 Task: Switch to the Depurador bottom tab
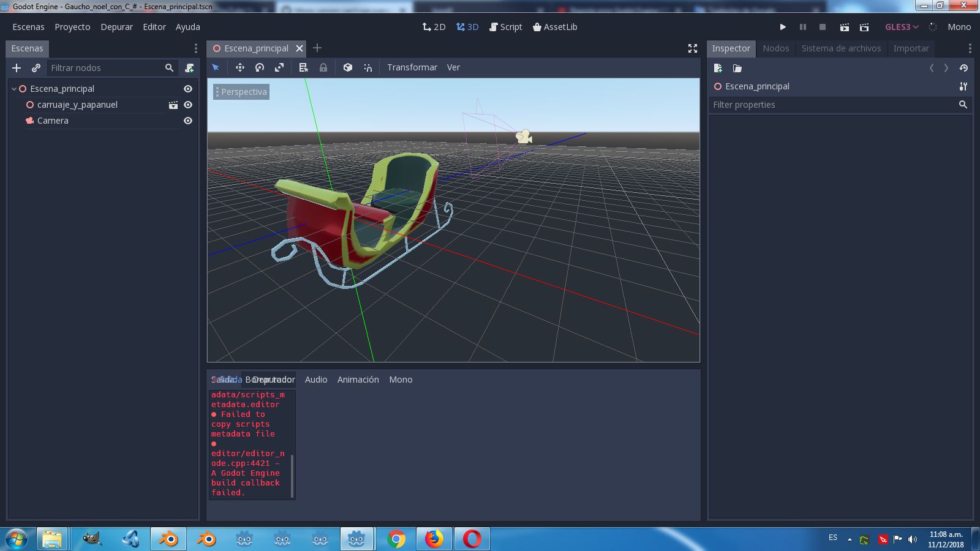[270, 380]
